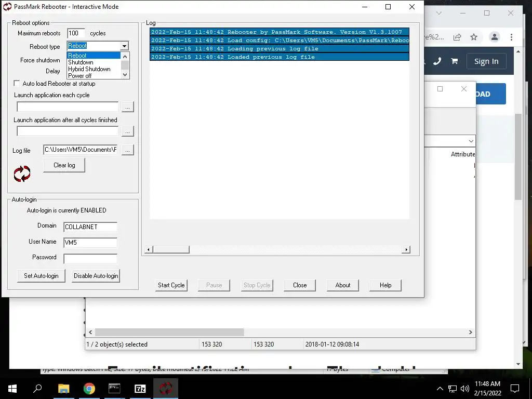Launch Google Chrome from the taskbar
Screen dimensions: 532x399
pos(89,389)
